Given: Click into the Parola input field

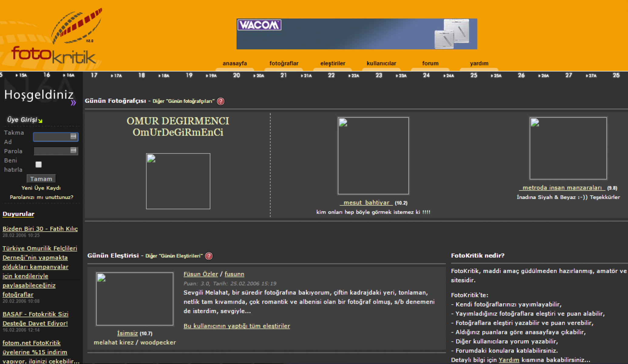Looking at the screenshot, I should [x=52, y=151].
